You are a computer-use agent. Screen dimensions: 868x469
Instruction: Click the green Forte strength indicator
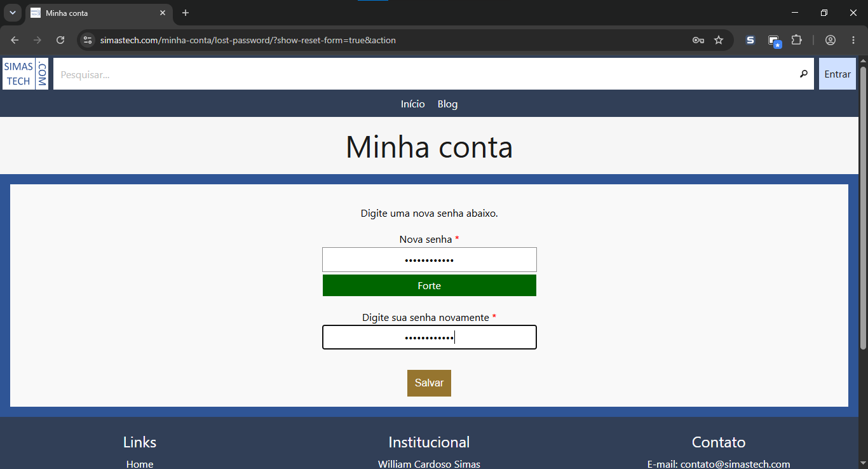coord(430,285)
